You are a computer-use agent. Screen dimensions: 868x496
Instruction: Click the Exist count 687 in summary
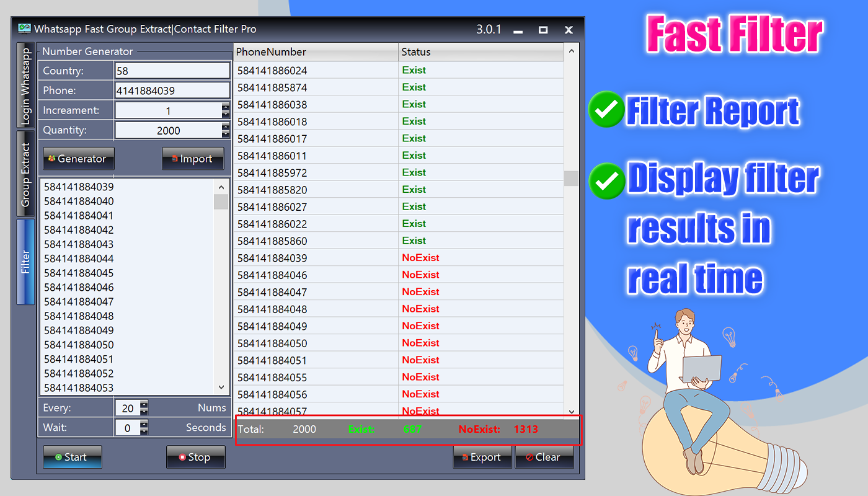tap(412, 428)
